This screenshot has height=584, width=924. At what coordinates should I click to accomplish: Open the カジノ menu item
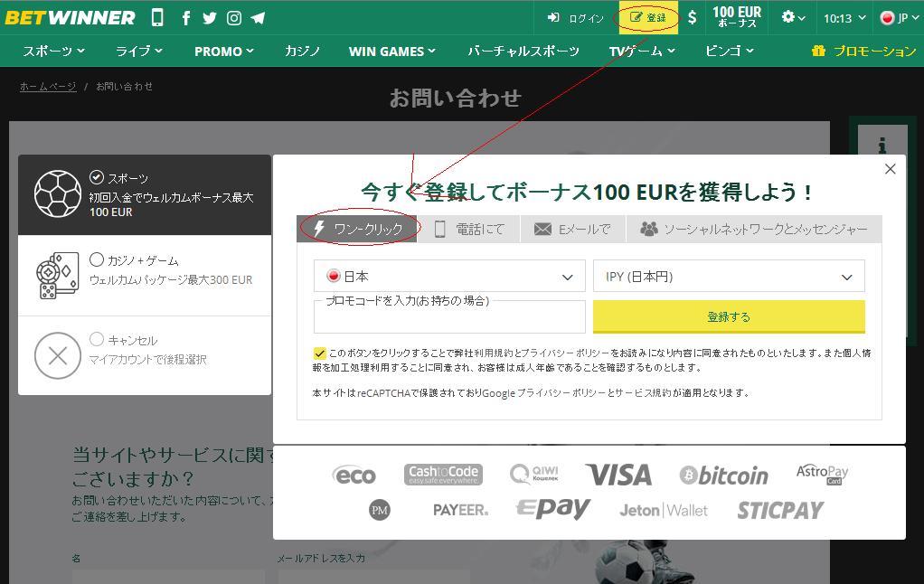coord(302,52)
